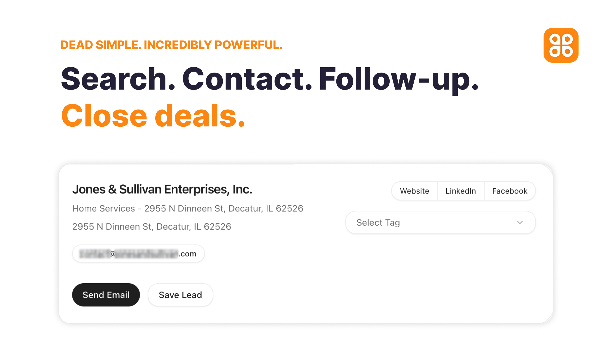Click the blurred contact email pill
The width and height of the screenshot is (609, 364).
[138, 254]
